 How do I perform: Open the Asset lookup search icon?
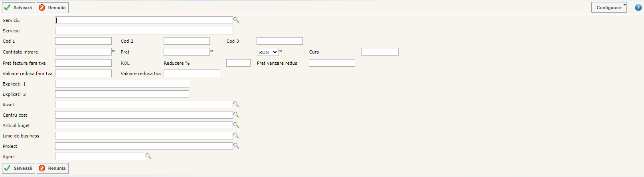236,104
